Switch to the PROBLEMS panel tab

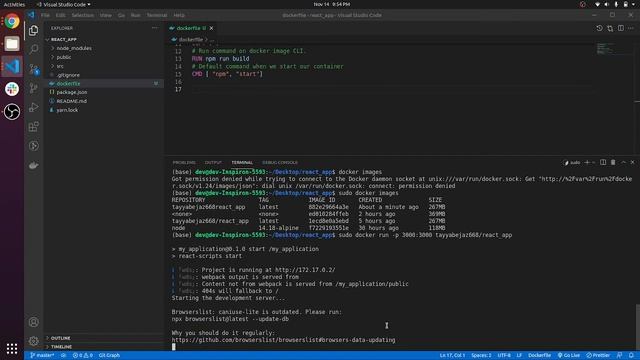click(184, 162)
